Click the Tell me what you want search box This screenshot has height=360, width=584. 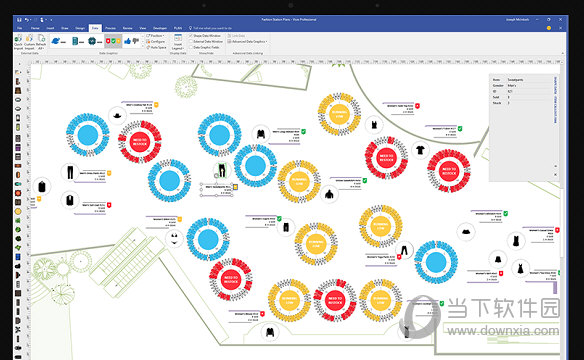(x=210, y=28)
